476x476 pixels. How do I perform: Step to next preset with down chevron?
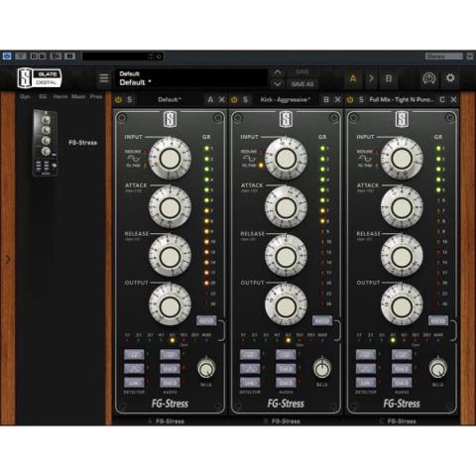(278, 84)
